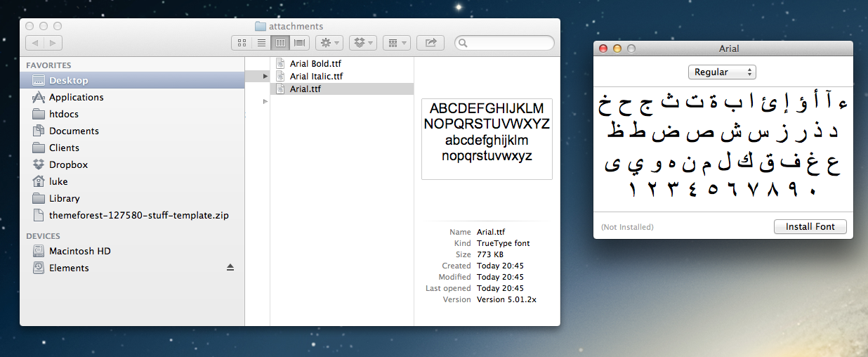Select Arial Italic.ttf file

point(342,76)
